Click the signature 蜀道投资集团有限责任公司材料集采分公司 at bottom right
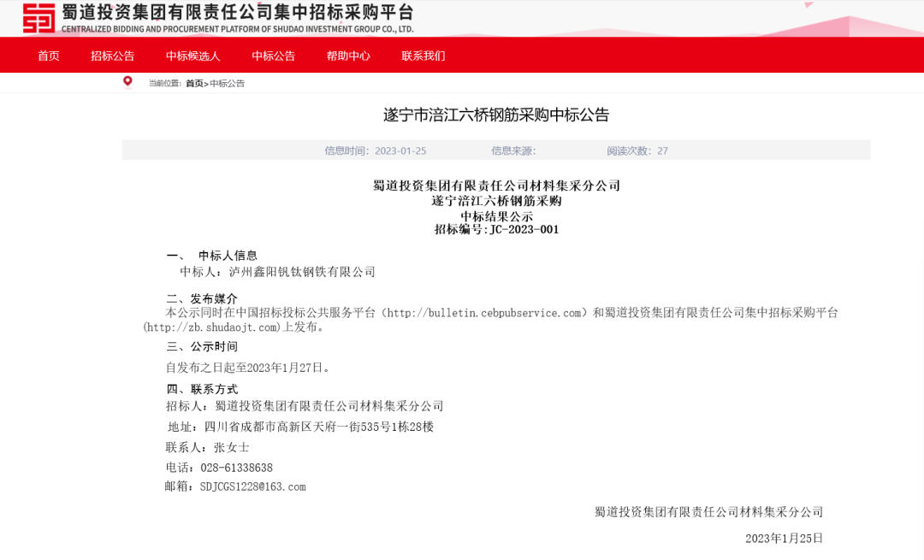The height and width of the screenshot is (560, 924). click(x=708, y=512)
